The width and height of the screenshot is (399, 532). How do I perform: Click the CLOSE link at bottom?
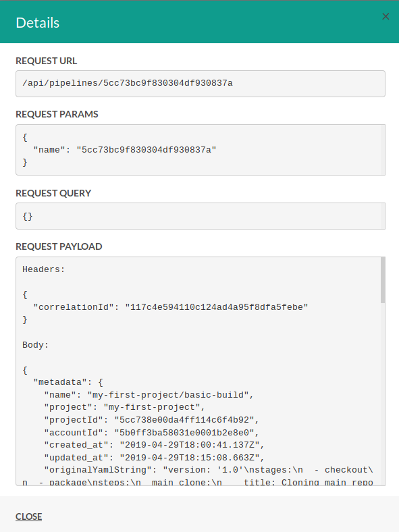[29, 516]
